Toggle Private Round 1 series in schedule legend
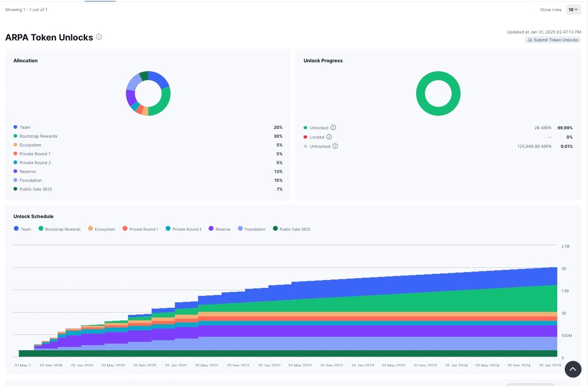The height and width of the screenshot is (386, 588). pos(140,229)
